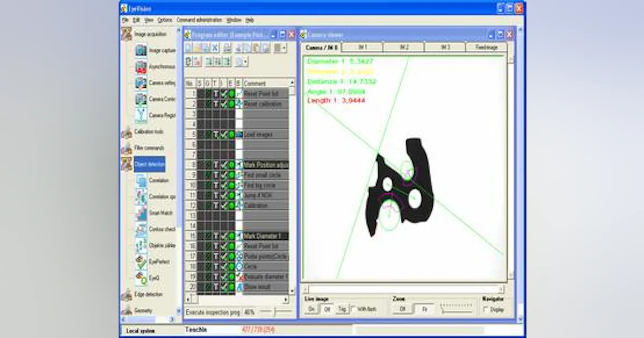Toggle the green enable dot in row 20
644x338 pixels.
coord(231,287)
